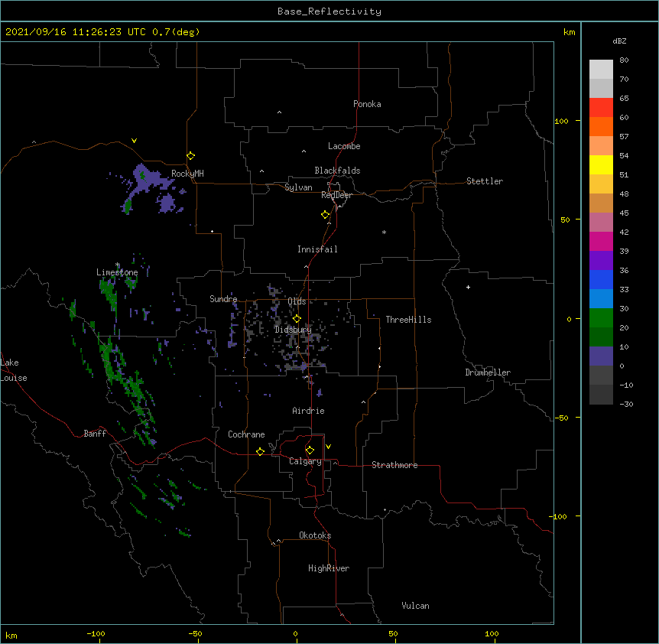Select the white cross marker north of Drumheller
Screen dimensions: 659x644
point(468,287)
